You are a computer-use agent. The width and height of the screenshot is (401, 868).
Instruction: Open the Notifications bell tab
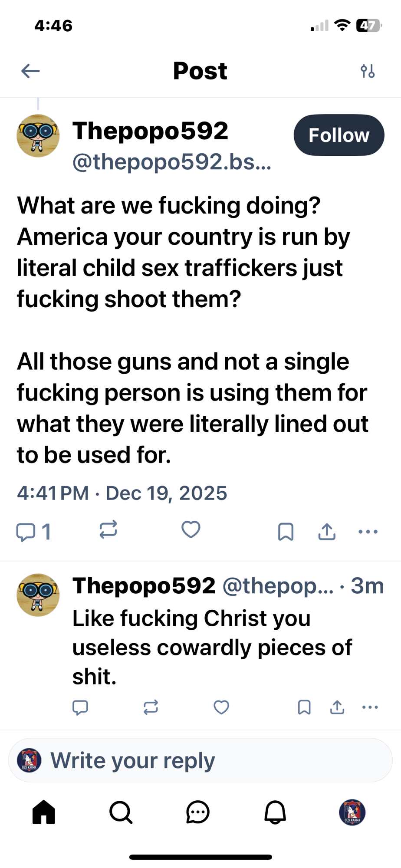pyautogui.click(x=275, y=812)
